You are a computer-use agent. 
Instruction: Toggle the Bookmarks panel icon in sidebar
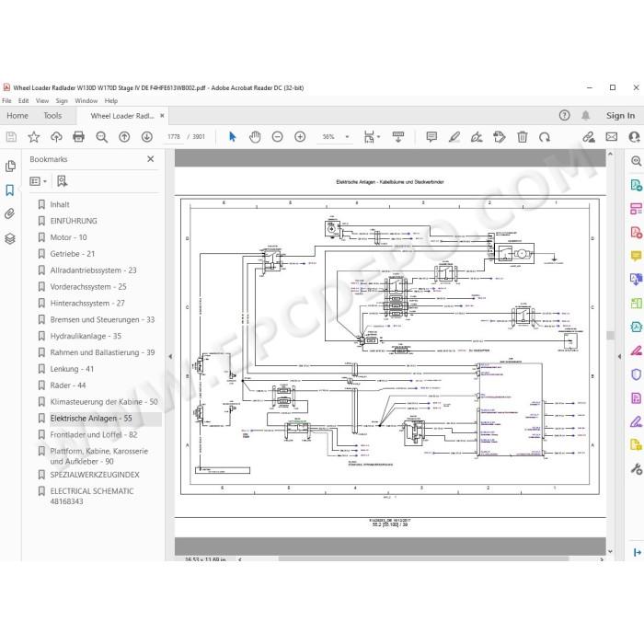(10, 190)
